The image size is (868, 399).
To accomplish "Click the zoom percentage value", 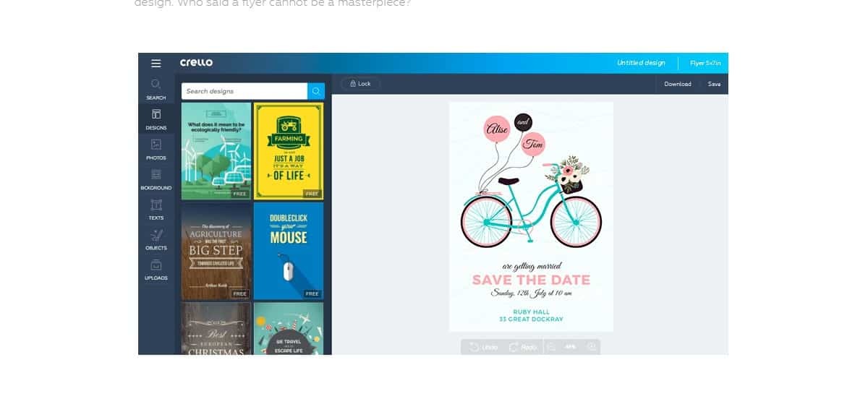I will 571,347.
